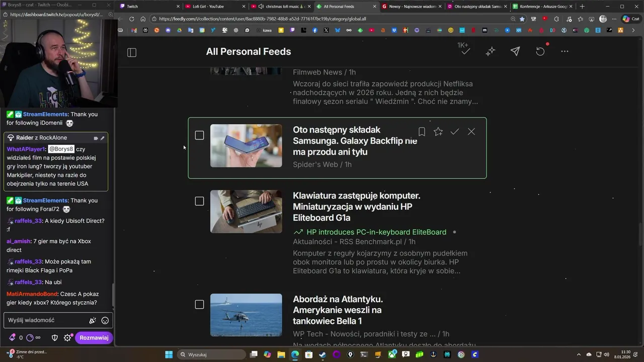Open HP keyboard article thumbnail
The width and height of the screenshot is (644, 362).
tap(246, 212)
